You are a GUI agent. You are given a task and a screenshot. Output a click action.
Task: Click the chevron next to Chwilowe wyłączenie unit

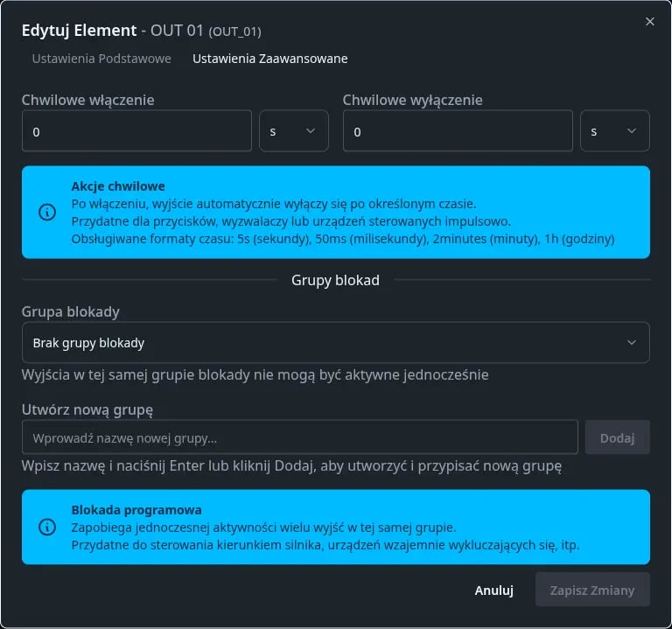coord(632,131)
